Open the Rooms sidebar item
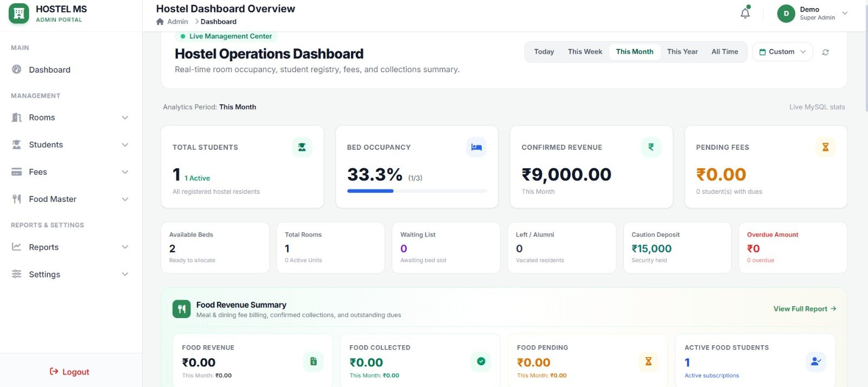Image resolution: width=868 pixels, height=387 pixels. 71,117
